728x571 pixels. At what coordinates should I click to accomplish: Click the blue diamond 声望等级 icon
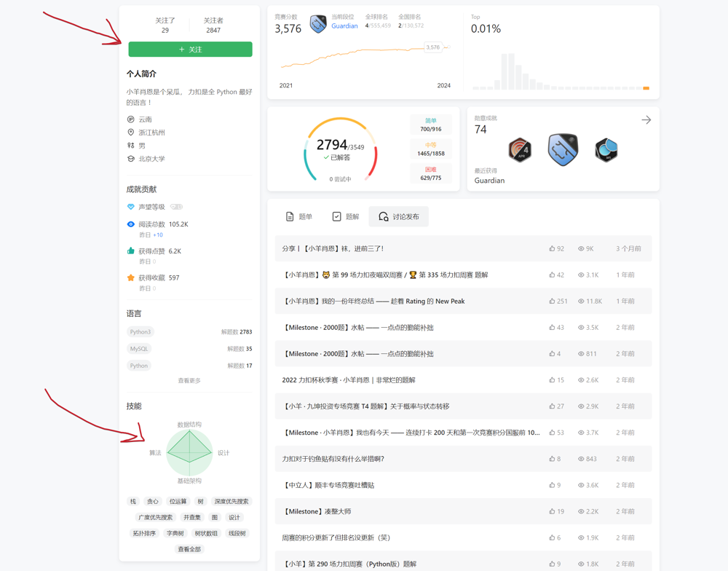tap(131, 207)
